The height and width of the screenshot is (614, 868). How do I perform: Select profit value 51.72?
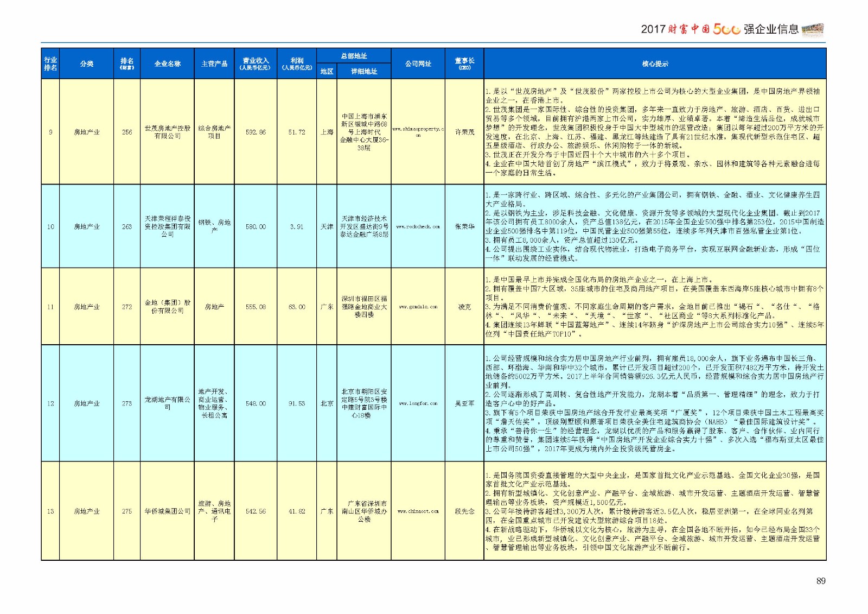[x=297, y=132]
